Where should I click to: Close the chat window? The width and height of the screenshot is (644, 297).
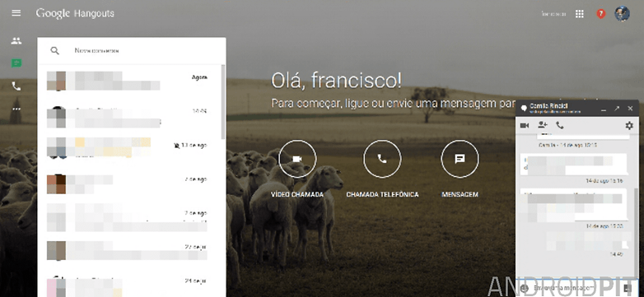(x=630, y=109)
